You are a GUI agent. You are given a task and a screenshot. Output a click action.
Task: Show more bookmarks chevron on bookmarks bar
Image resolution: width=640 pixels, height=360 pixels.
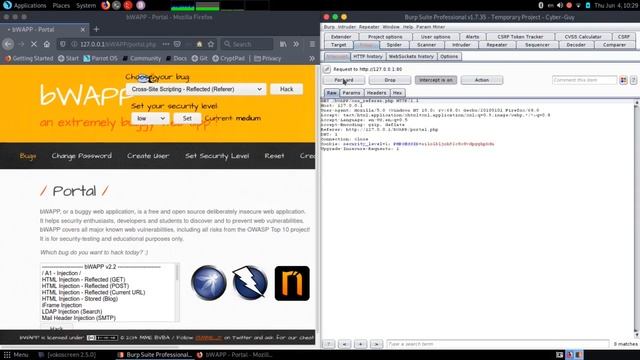pos(312,58)
